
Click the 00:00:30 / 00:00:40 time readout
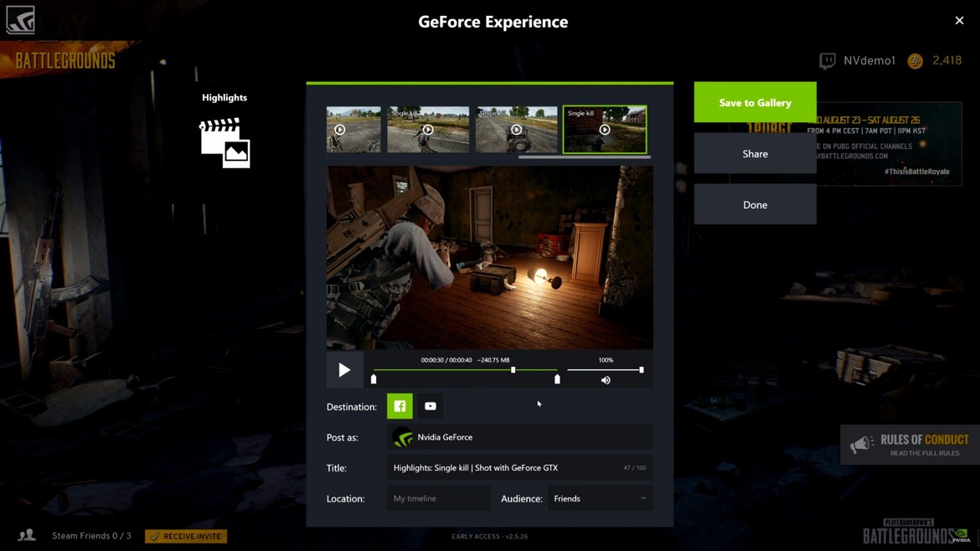446,360
